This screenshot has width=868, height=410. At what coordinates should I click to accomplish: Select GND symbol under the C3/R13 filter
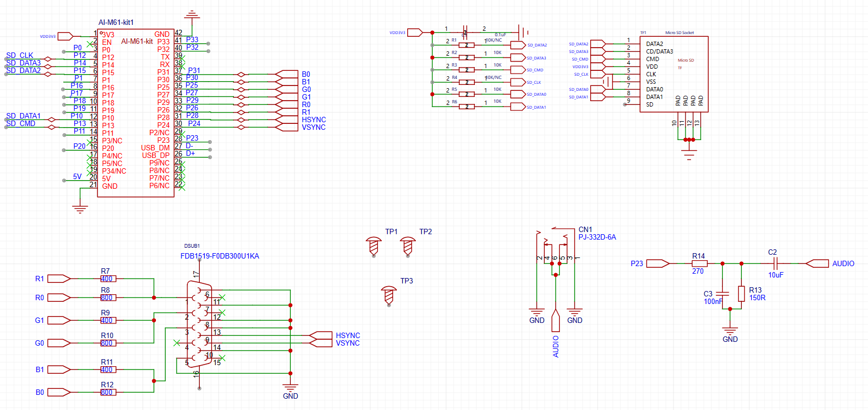point(730,330)
